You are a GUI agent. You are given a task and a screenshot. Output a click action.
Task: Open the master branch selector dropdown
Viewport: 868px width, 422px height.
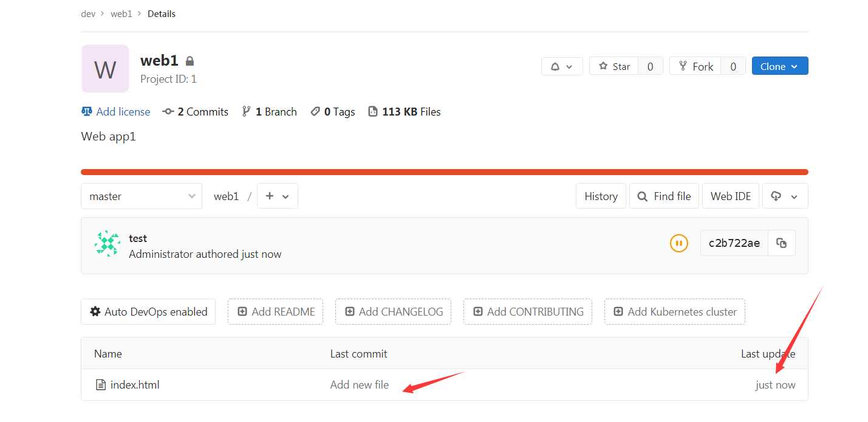142,196
